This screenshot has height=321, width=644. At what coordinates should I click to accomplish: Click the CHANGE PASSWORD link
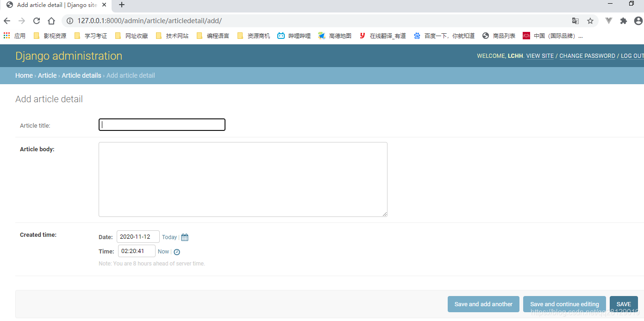point(587,56)
